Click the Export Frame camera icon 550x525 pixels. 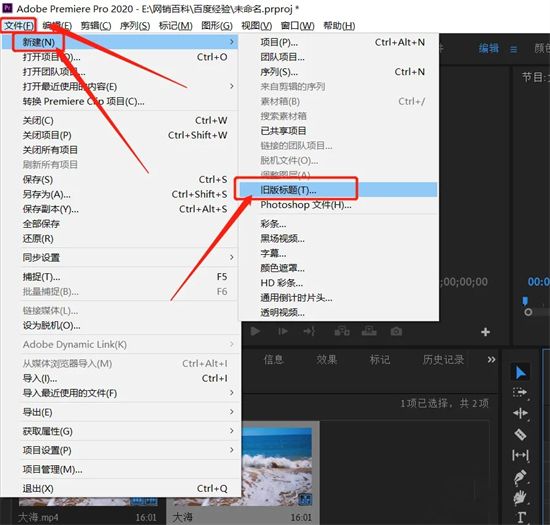[x=396, y=331]
